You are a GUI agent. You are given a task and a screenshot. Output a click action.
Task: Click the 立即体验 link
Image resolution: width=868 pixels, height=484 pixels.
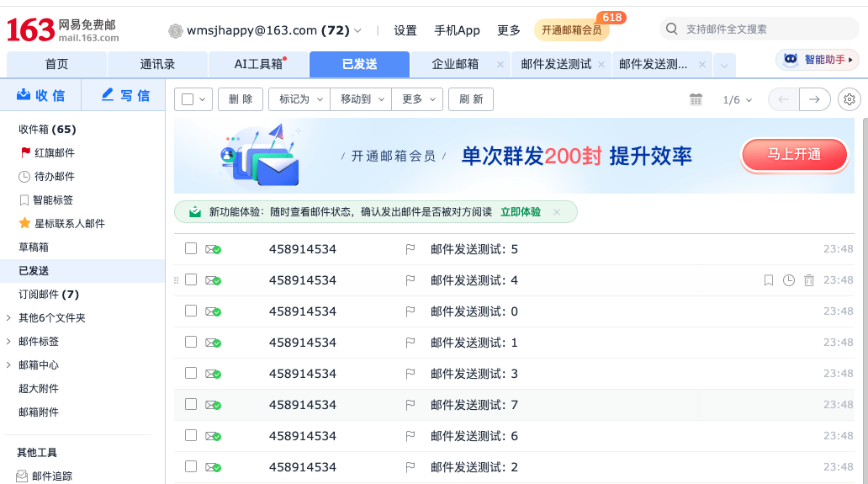pos(521,212)
